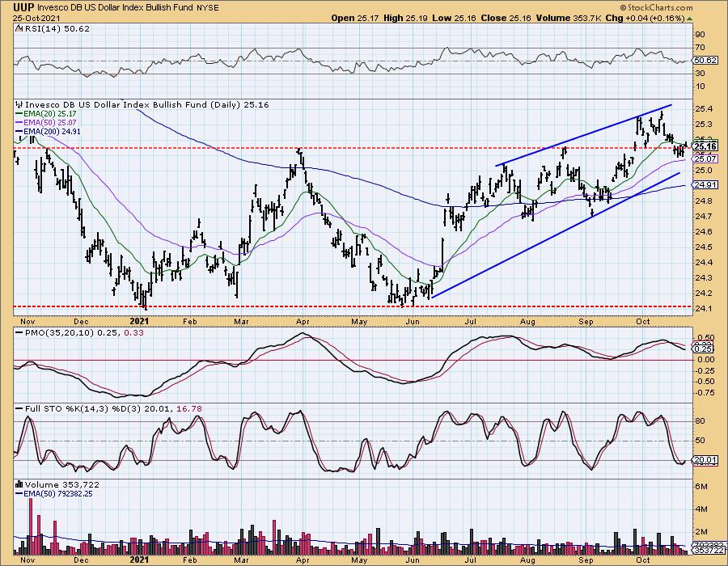Click the 'Low 25.16' value
This screenshot has width=728, height=566.
pyautogui.click(x=454, y=18)
